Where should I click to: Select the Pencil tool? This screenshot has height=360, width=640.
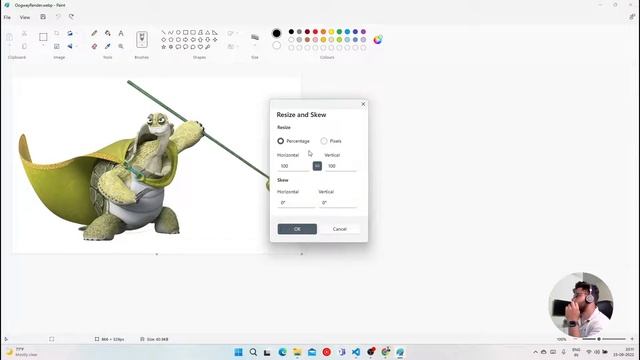tap(94, 33)
